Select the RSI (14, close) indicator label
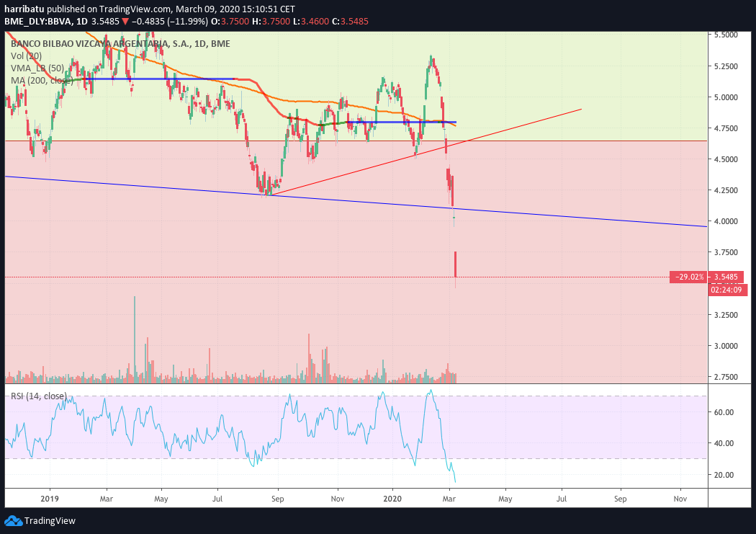The width and height of the screenshot is (756, 534). 39,396
